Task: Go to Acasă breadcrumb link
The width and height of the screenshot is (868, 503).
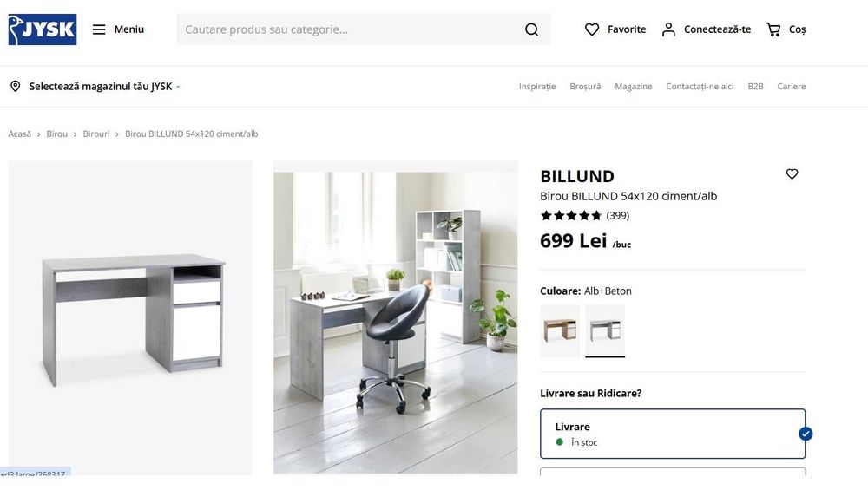Action: pyautogui.click(x=19, y=134)
